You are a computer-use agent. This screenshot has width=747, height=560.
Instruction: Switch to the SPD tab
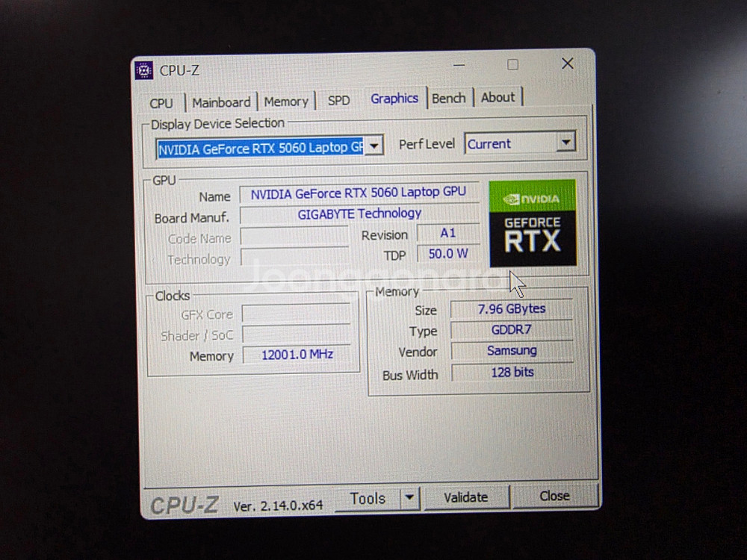338,101
